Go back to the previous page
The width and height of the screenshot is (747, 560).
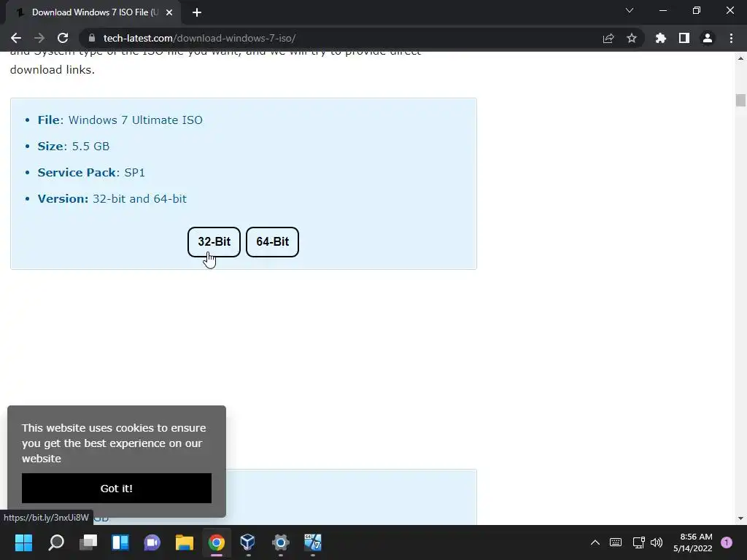pos(16,38)
